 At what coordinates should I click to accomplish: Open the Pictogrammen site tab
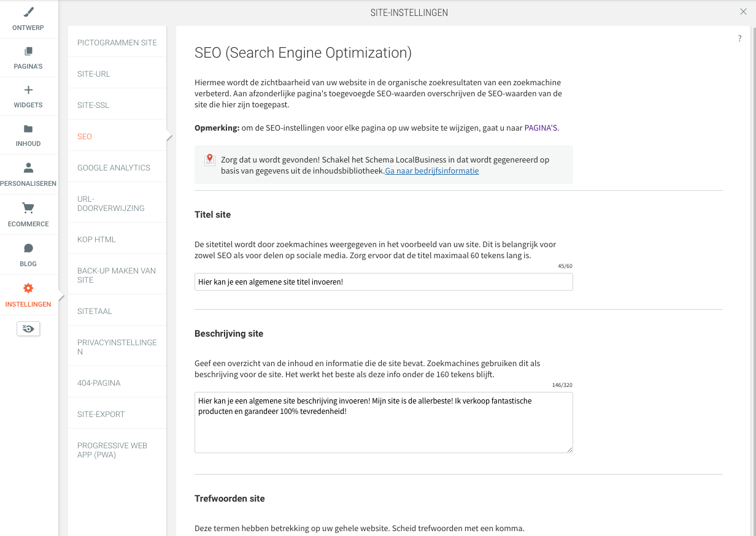117,42
